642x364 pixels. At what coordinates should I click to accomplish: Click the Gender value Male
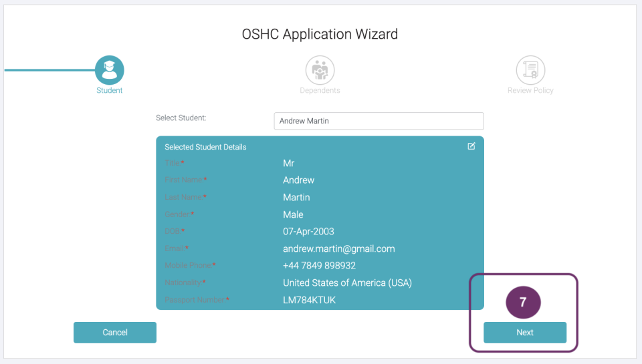pyautogui.click(x=293, y=214)
